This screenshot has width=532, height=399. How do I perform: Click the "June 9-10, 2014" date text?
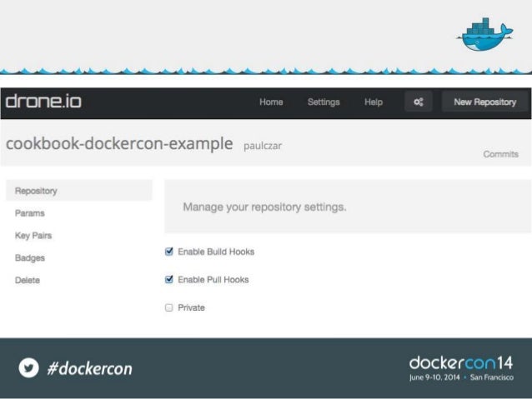434,377
